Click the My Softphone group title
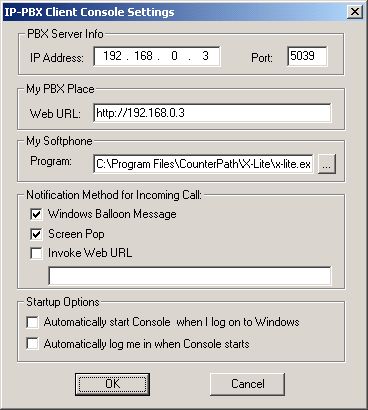 pos(59,141)
